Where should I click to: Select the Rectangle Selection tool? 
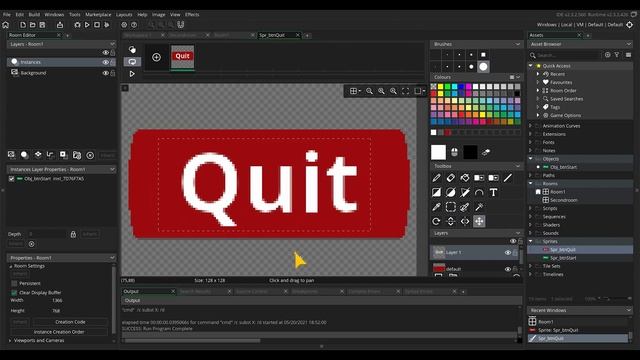tap(451, 207)
